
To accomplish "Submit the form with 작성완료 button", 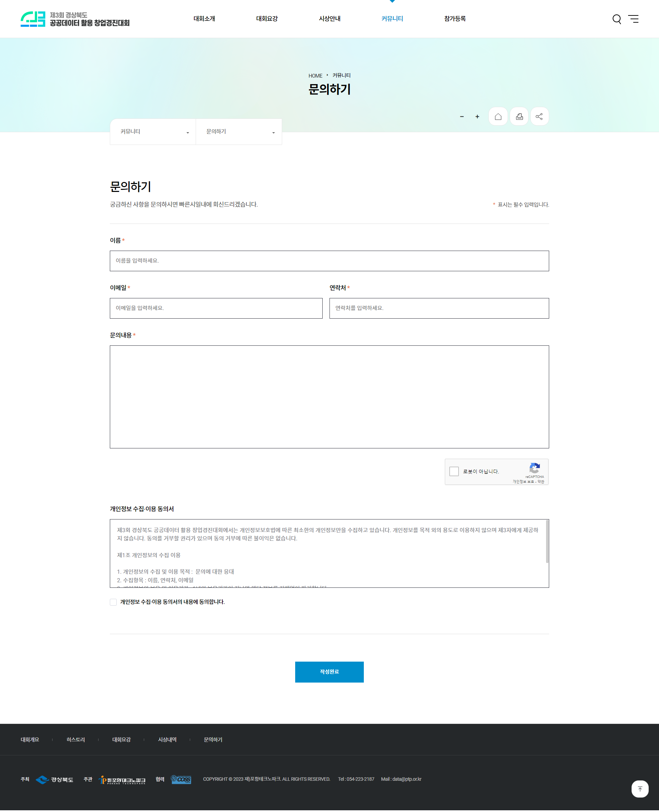I will tap(329, 672).
